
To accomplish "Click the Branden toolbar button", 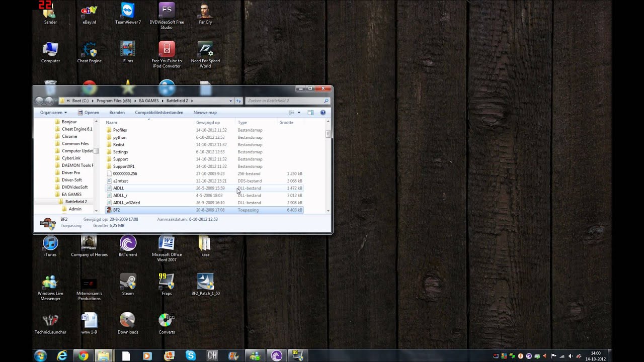I will [117, 113].
